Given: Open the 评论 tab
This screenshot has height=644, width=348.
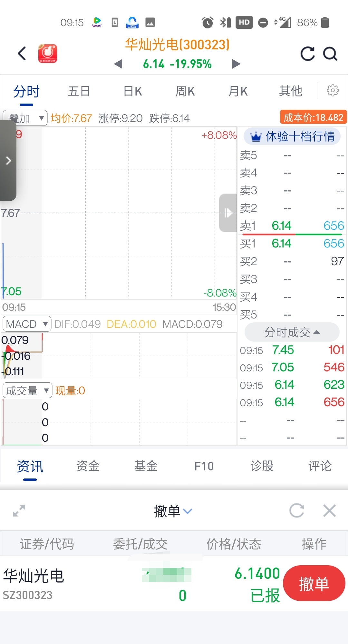Looking at the screenshot, I should point(320,466).
